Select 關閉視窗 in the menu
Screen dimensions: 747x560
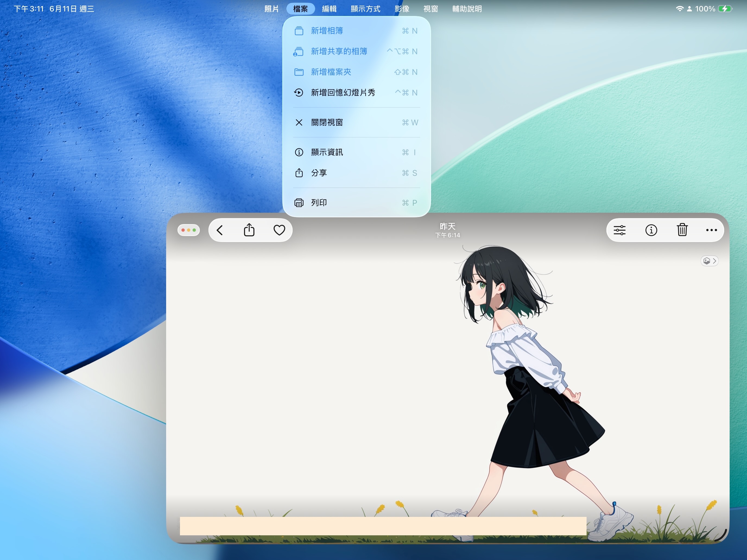point(356,122)
